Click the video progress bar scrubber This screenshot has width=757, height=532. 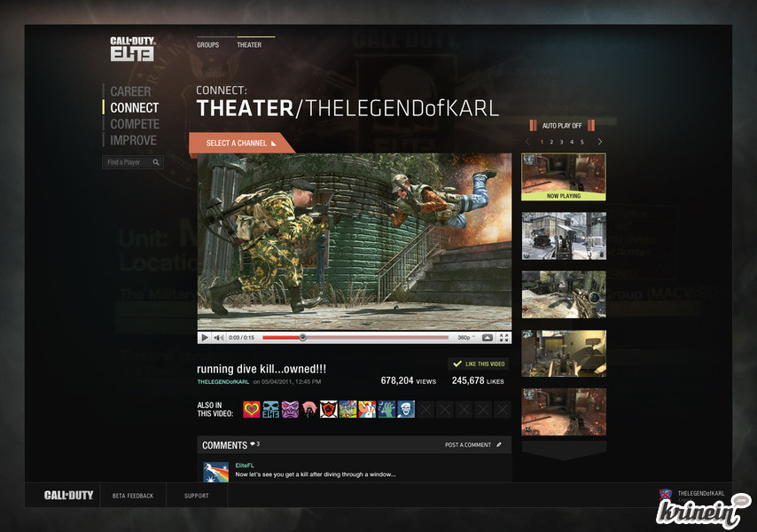coord(303,338)
